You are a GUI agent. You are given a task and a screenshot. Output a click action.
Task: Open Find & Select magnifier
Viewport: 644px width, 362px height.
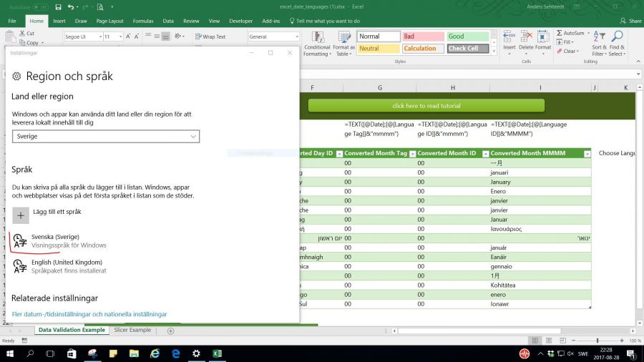(617, 44)
